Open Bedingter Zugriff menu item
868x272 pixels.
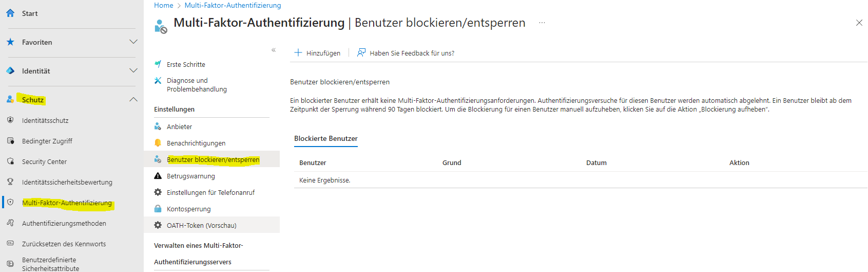[47, 141]
